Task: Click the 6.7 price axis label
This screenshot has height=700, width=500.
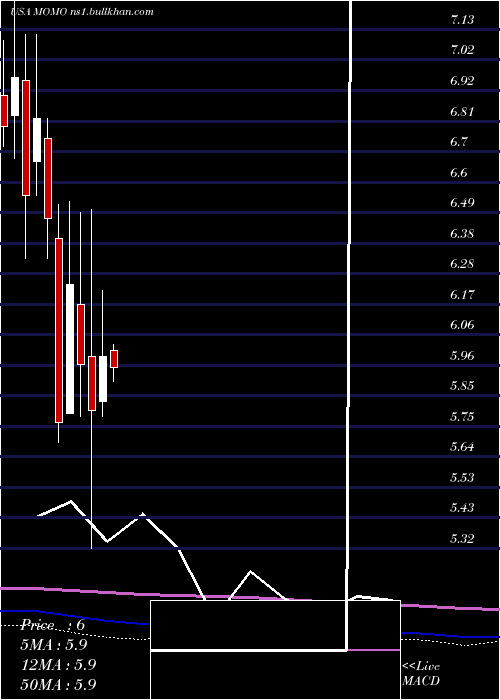Action: point(459,142)
